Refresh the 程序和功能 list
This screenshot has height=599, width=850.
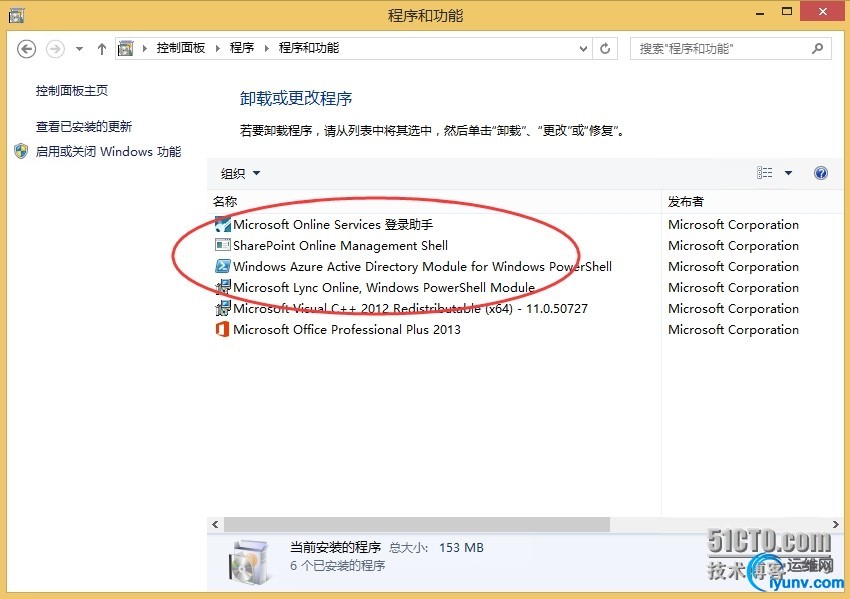605,49
